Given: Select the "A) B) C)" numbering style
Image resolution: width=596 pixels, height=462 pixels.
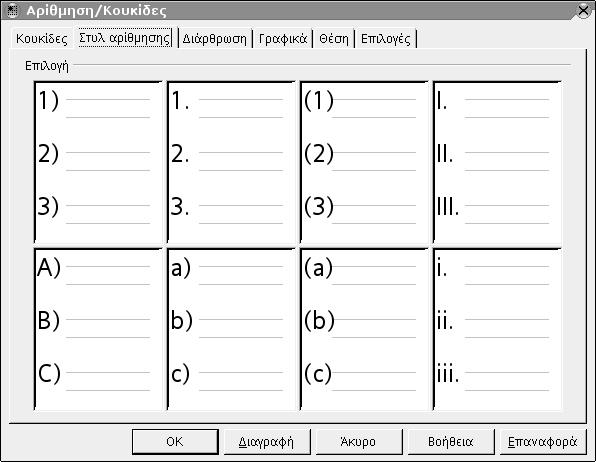Looking at the screenshot, I should coord(98,329).
